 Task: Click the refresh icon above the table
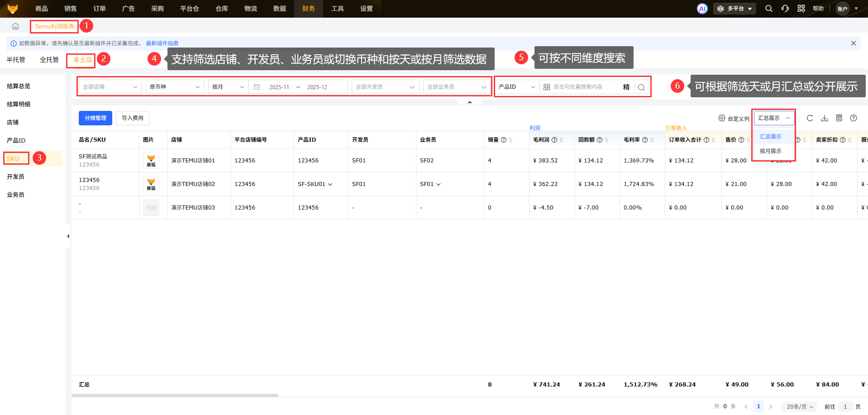pos(810,118)
